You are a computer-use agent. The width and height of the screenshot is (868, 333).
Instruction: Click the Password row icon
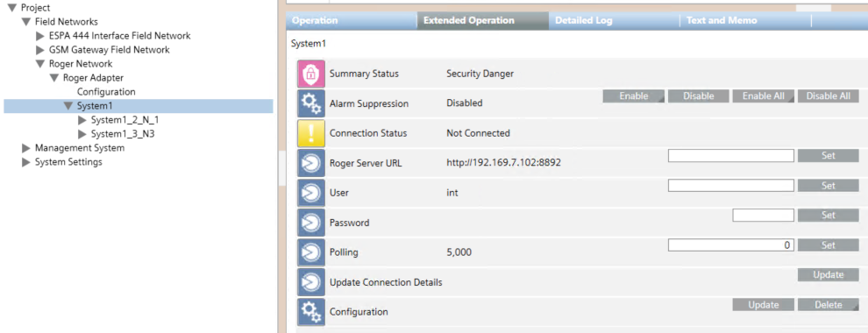[x=311, y=223]
